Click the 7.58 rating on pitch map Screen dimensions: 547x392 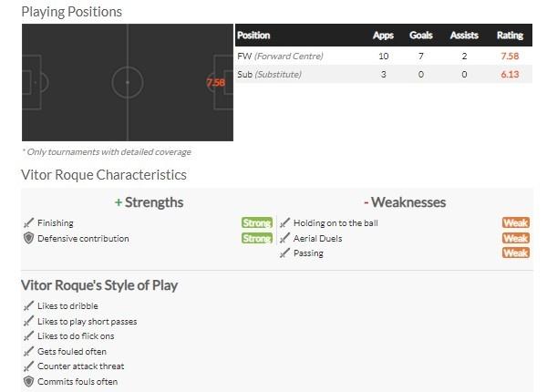tap(216, 83)
